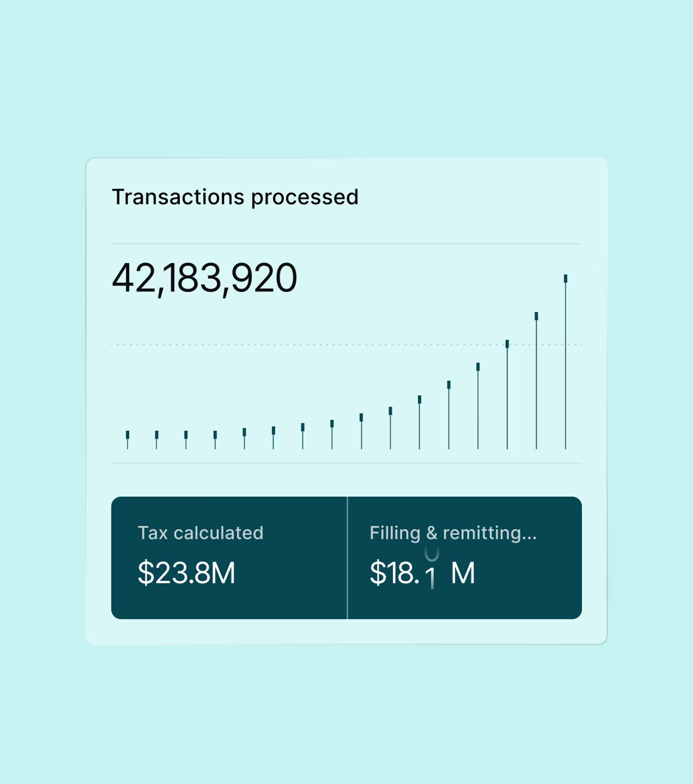Viewport: 693px width, 784px height.
Task: Click divider between Tax and Filling panels
Action: pyautogui.click(x=347, y=558)
